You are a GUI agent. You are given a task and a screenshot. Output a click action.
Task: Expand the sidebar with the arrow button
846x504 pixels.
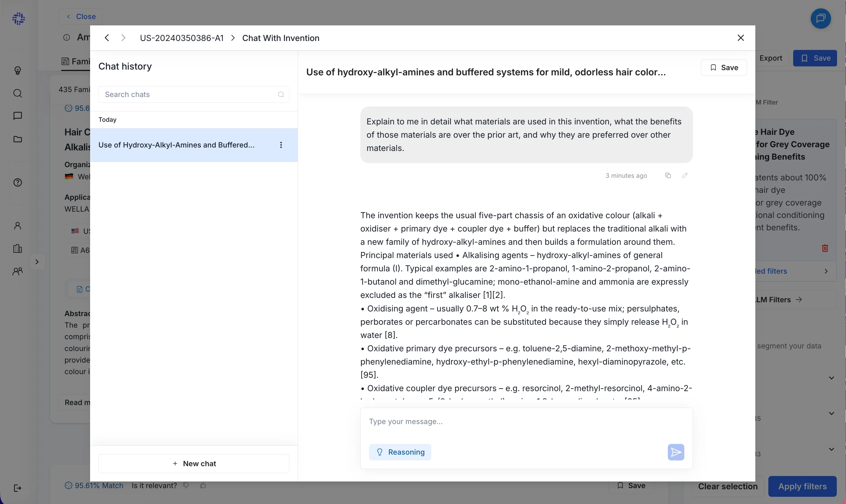coord(37,262)
